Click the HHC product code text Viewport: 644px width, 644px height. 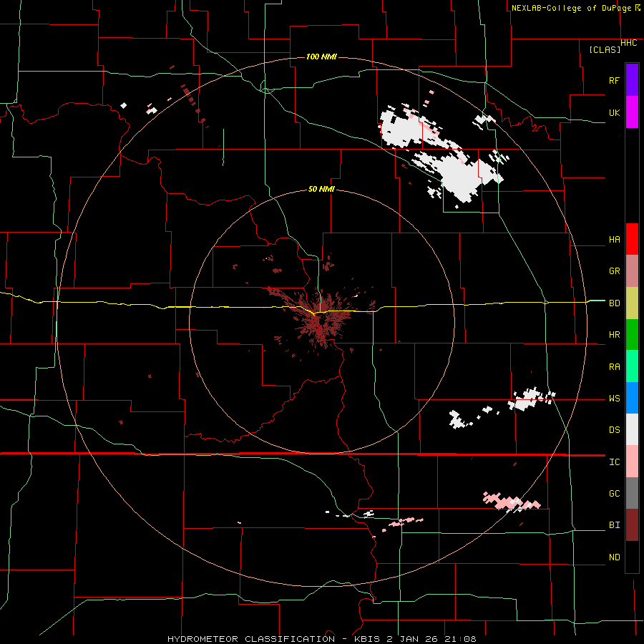click(628, 43)
